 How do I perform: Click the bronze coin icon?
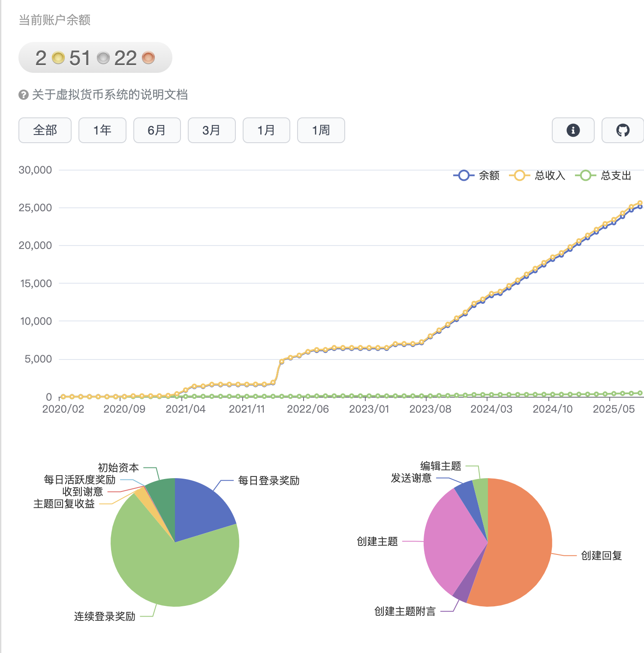148,57
